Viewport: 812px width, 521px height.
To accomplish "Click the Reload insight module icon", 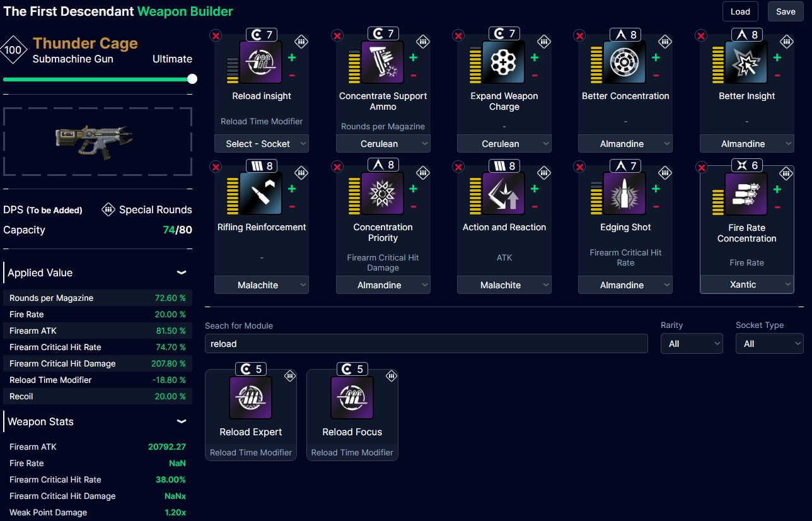I will (x=261, y=62).
